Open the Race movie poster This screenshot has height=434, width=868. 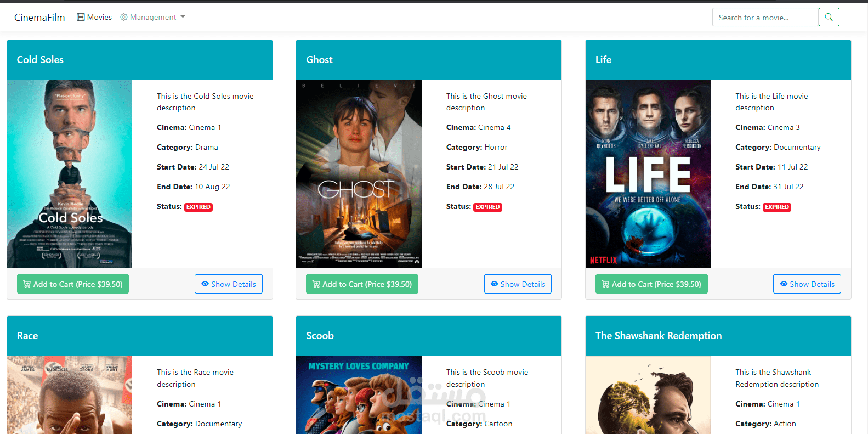coord(70,395)
